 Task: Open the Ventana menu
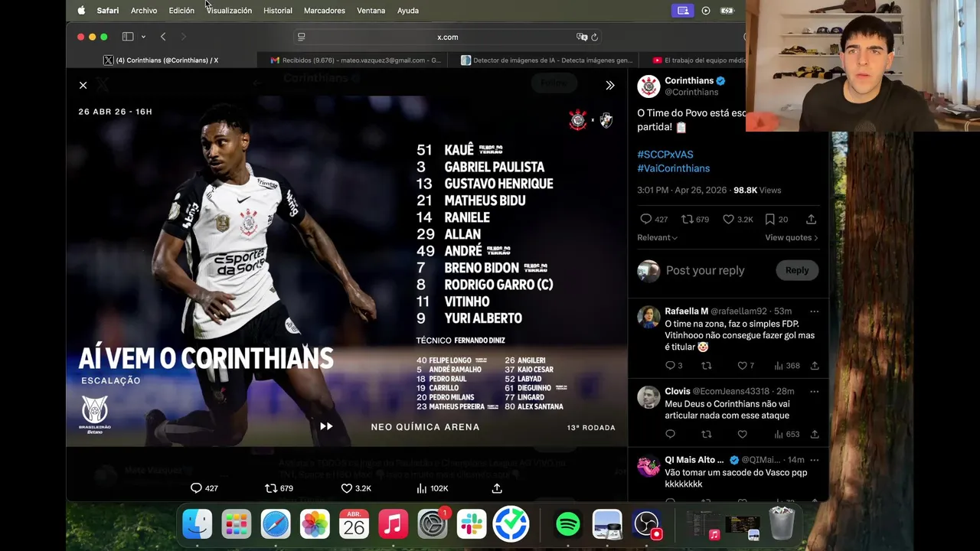click(371, 11)
